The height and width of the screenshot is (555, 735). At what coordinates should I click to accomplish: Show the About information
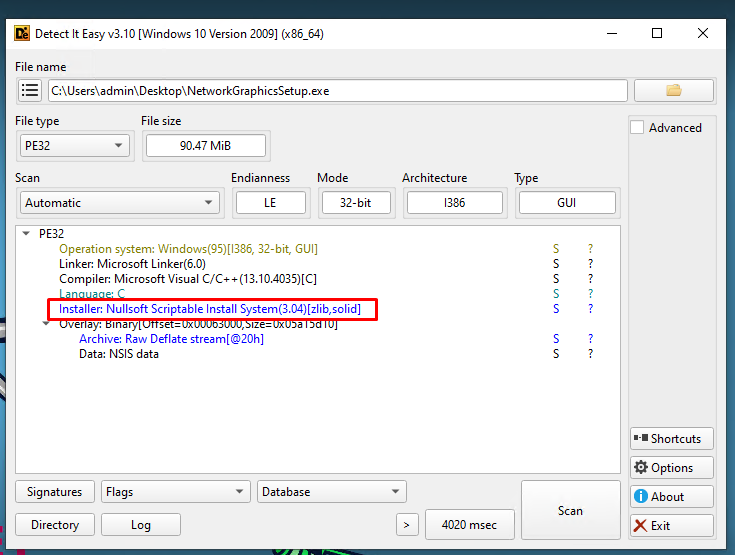pos(672,496)
